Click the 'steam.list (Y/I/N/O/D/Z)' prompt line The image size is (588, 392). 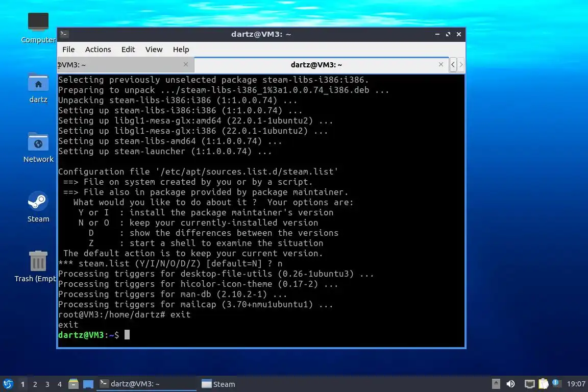pyautogui.click(x=170, y=263)
